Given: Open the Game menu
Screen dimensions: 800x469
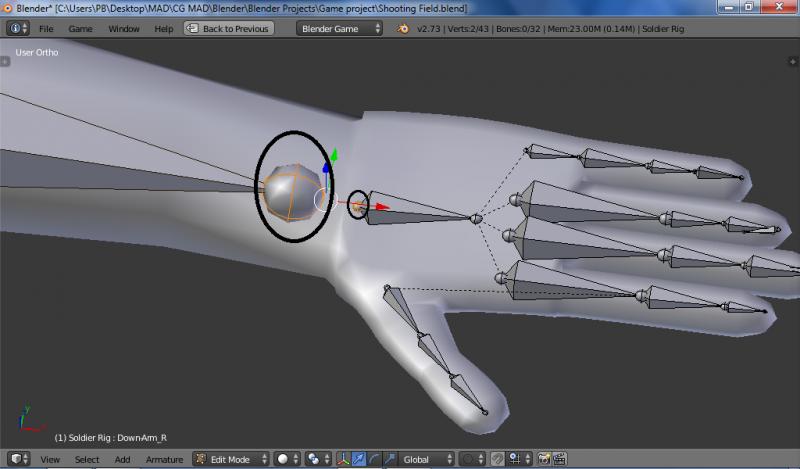Looking at the screenshot, I should [81, 29].
